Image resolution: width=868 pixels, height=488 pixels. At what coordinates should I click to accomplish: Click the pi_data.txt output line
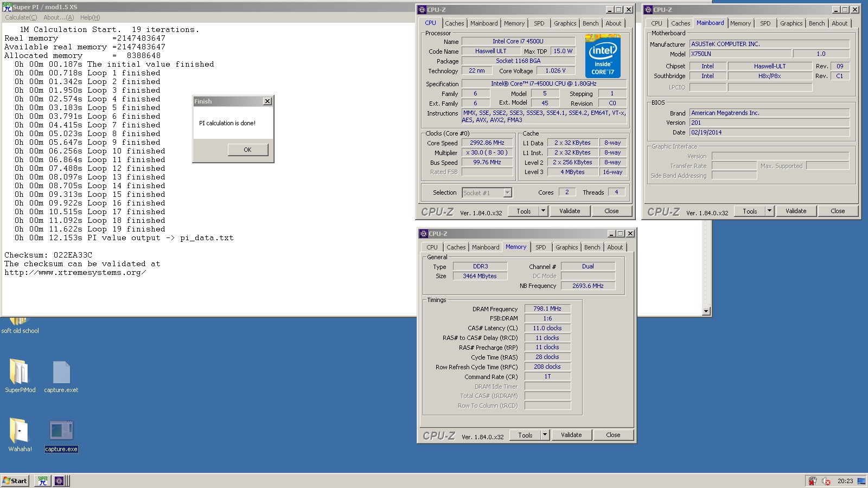124,237
